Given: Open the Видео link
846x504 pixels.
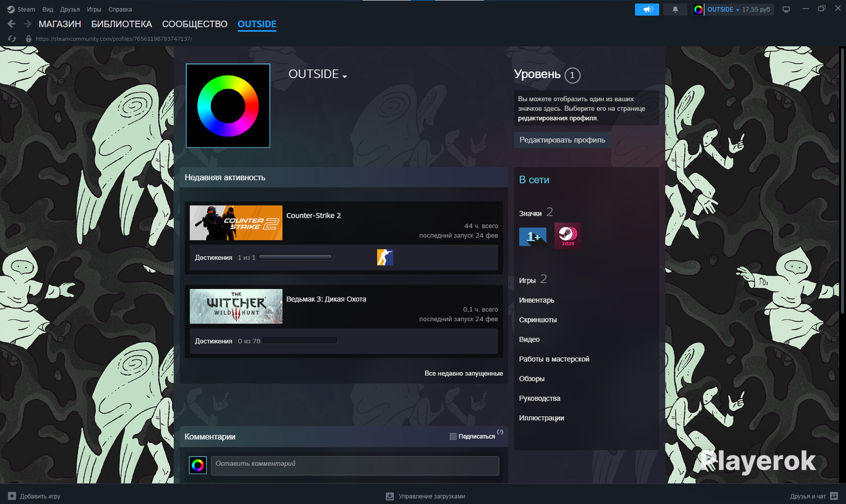Looking at the screenshot, I should tap(529, 340).
